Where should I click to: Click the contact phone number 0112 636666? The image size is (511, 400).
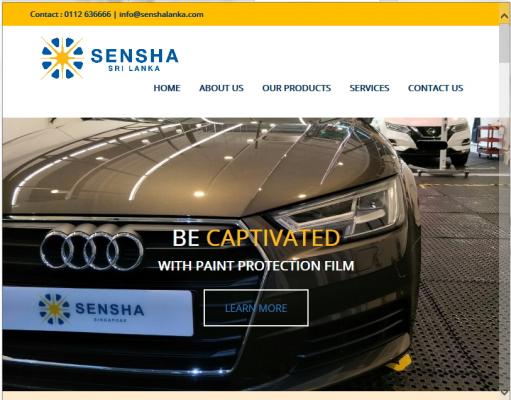click(x=88, y=14)
